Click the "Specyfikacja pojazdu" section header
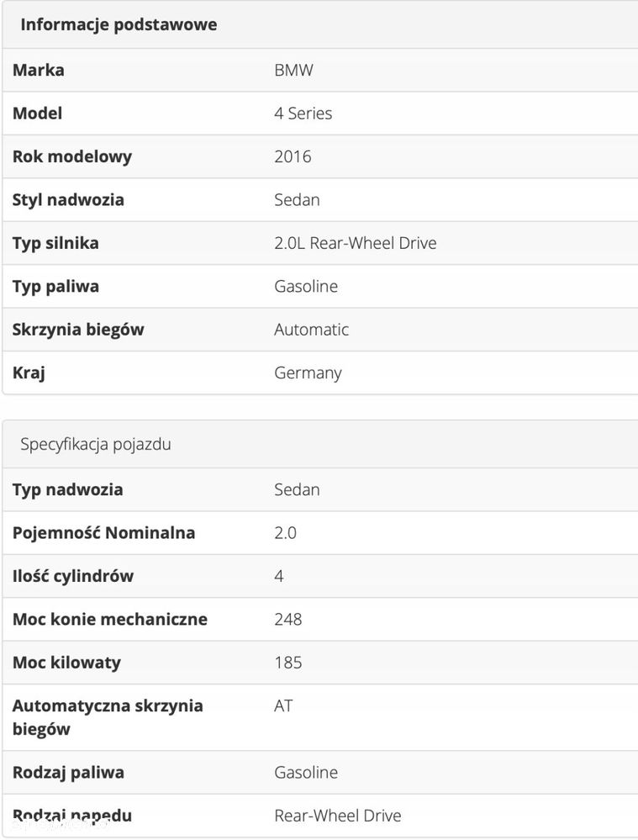This screenshot has width=638, height=840. coord(96,444)
